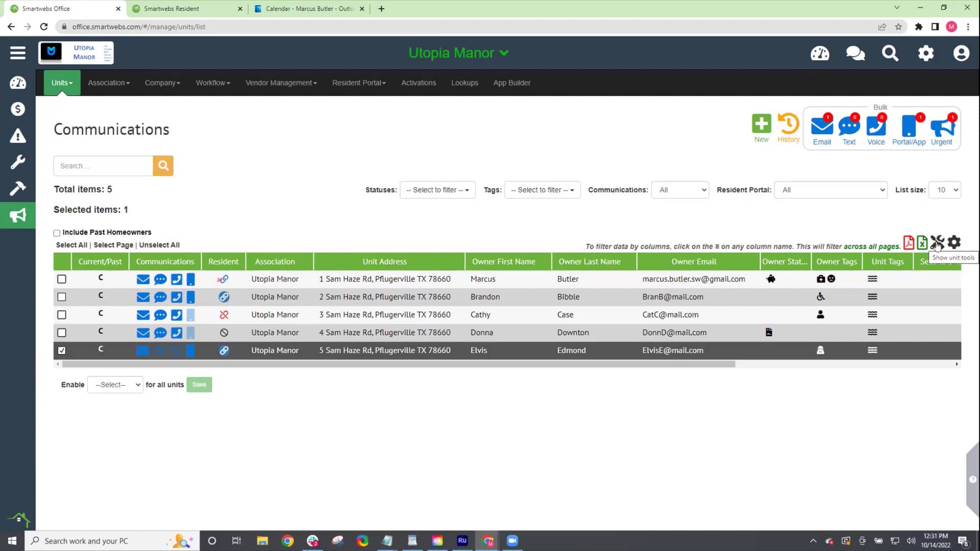Image resolution: width=980 pixels, height=551 pixels.
Task: Enable the Include Past Homeowners checkbox
Action: [x=57, y=233]
